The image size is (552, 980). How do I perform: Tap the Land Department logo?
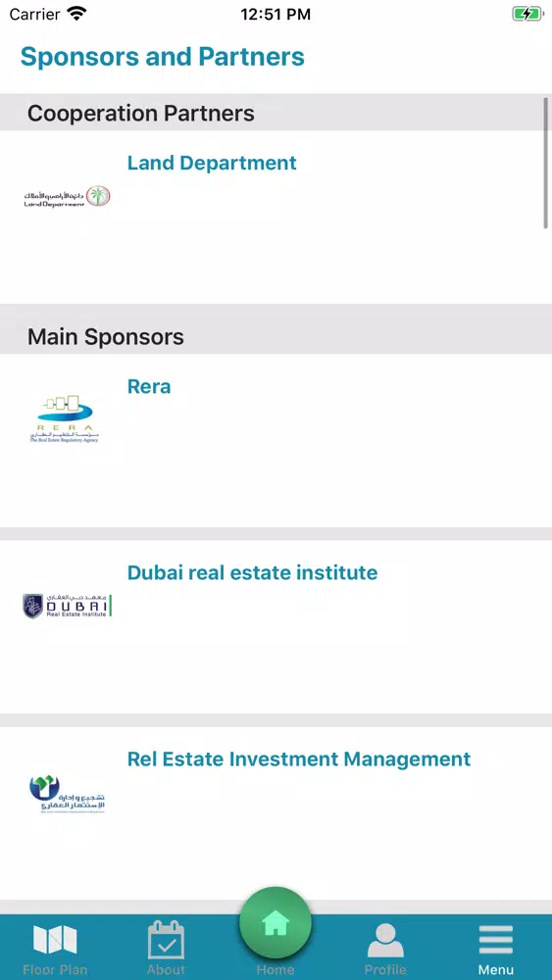(67, 196)
